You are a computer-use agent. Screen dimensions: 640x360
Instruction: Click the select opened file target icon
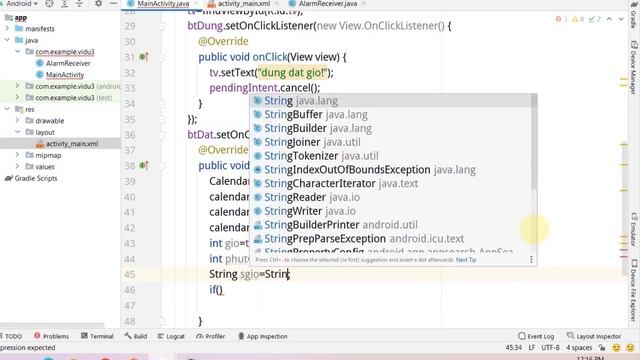[x=49, y=4]
